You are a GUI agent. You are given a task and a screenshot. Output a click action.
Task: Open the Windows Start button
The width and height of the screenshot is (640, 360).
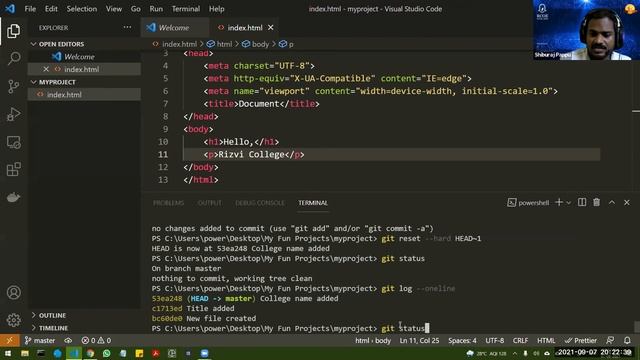click(8, 353)
